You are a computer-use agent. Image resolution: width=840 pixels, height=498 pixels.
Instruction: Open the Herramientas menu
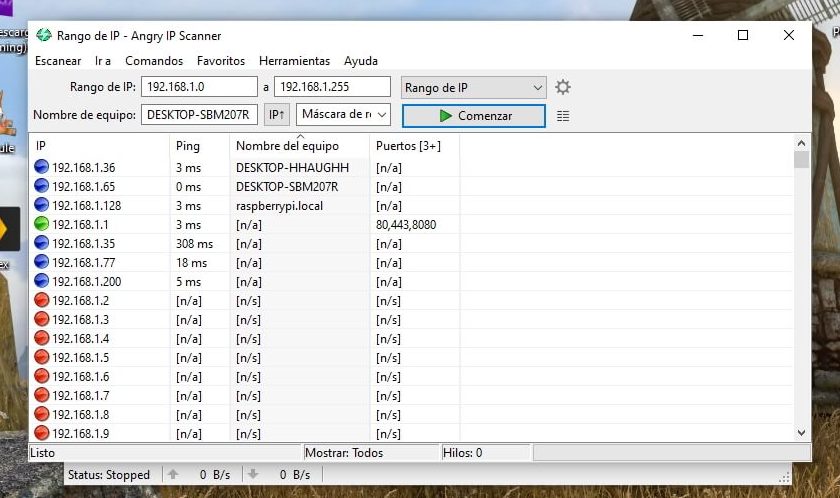295,61
